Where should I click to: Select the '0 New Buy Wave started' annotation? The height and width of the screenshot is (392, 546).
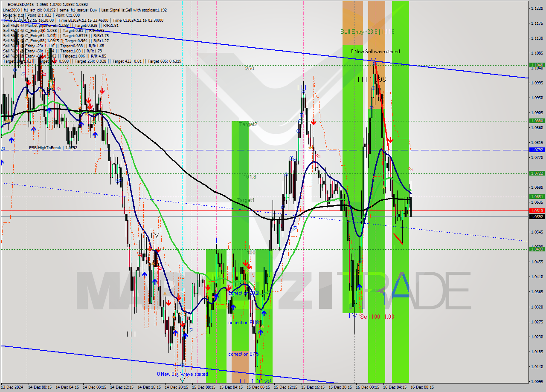(182, 374)
